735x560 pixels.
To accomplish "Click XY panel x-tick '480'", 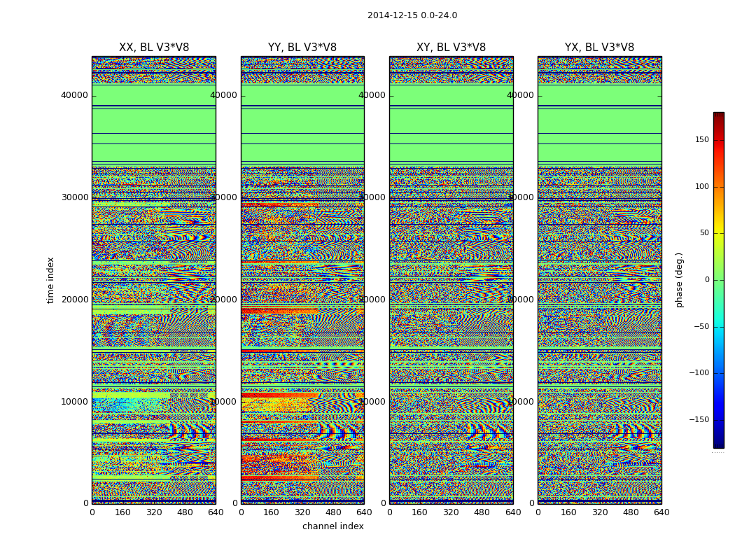I will [482, 512].
